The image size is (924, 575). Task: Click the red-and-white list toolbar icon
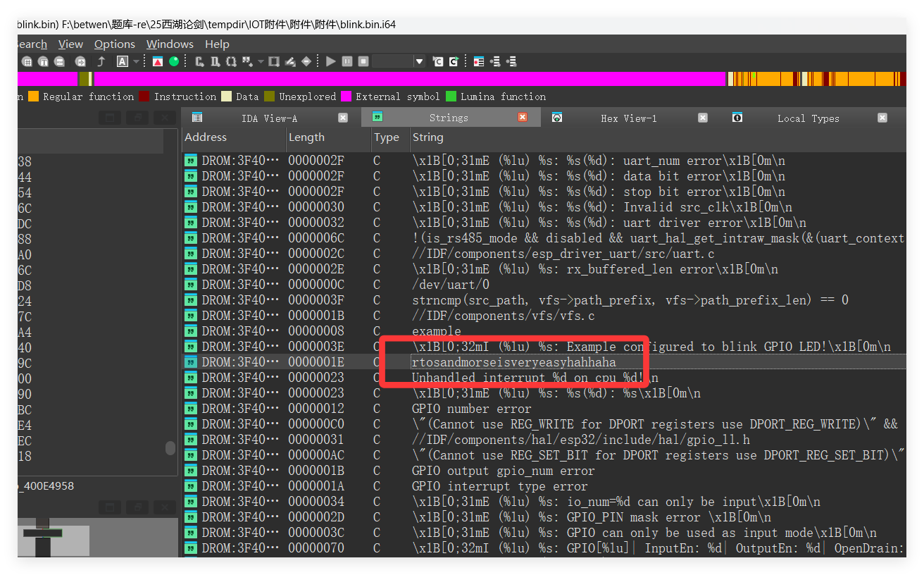479,61
